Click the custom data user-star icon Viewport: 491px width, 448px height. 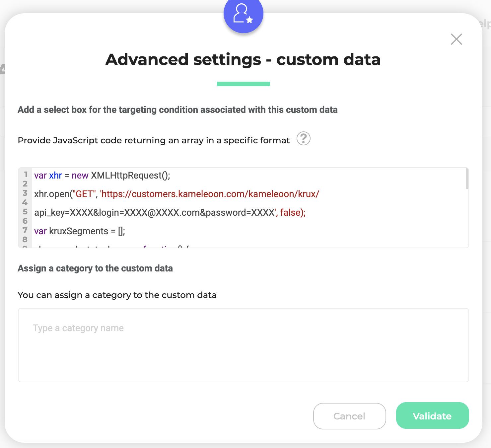click(243, 14)
